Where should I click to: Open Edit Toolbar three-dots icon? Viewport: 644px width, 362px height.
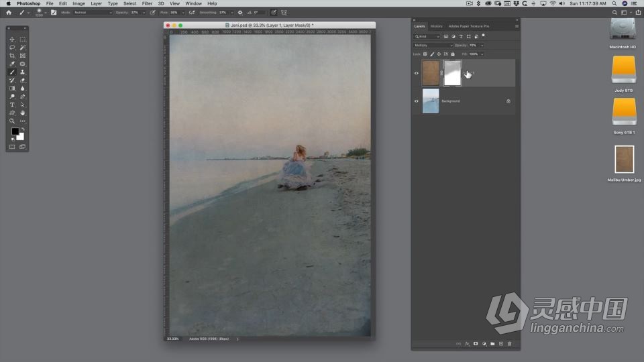[x=23, y=121]
